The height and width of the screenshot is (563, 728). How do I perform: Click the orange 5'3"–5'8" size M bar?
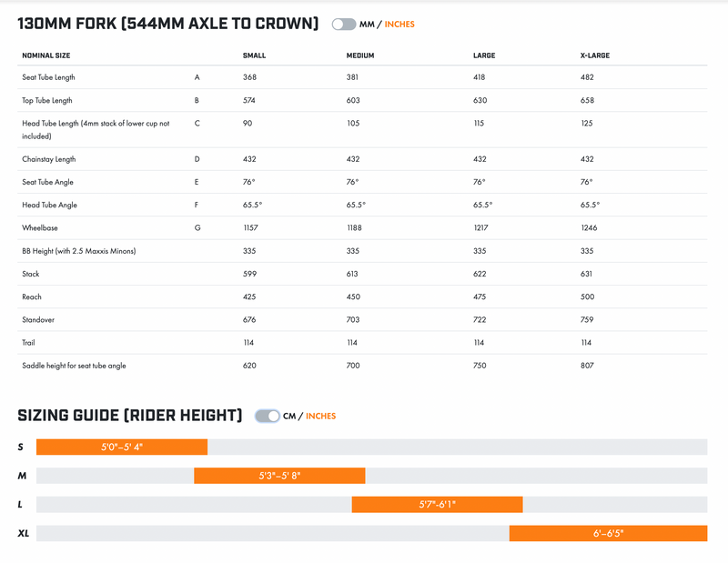(x=279, y=476)
